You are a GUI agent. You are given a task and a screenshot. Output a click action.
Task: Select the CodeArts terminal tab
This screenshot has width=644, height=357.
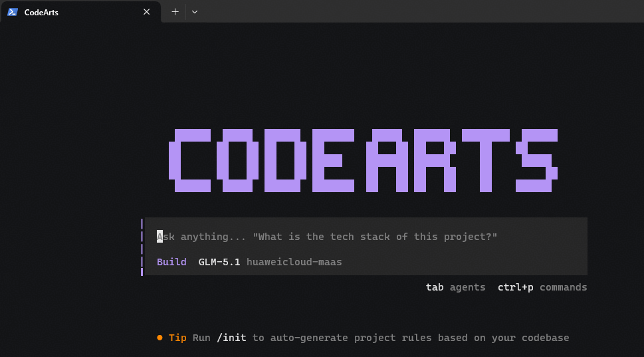coord(80,12)
